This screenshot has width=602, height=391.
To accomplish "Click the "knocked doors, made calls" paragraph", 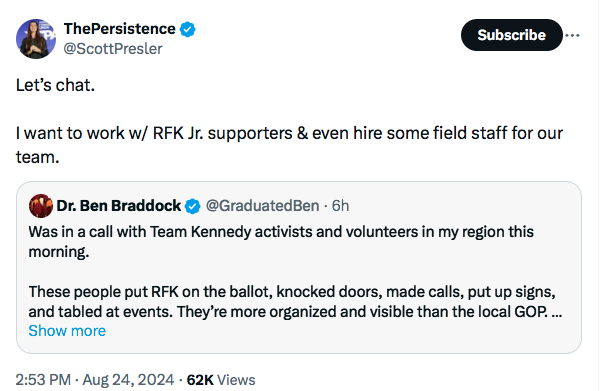I will pyautogui.click(x=295, y=302).
